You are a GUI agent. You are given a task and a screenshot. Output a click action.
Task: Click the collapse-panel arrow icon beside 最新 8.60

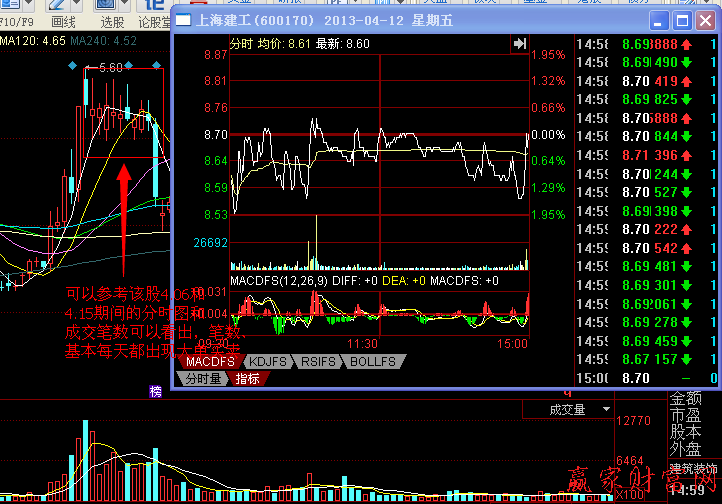(x=520, y=44)
